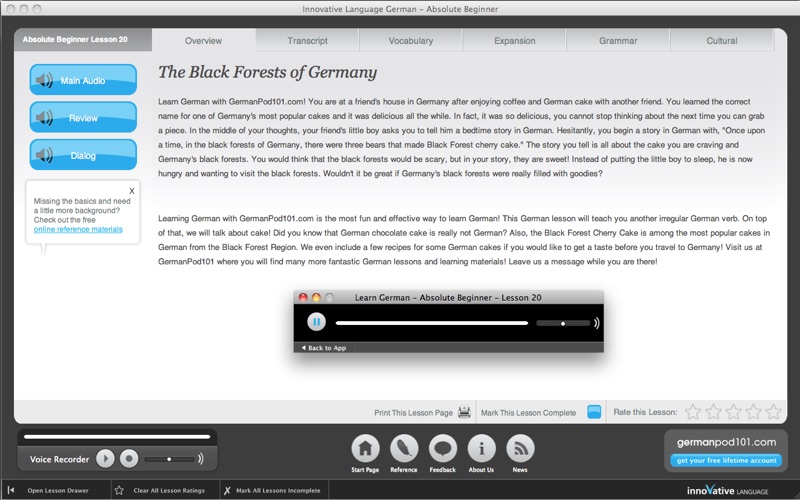Open the News feed icon
800x500 pixels.
pos(520,448)
